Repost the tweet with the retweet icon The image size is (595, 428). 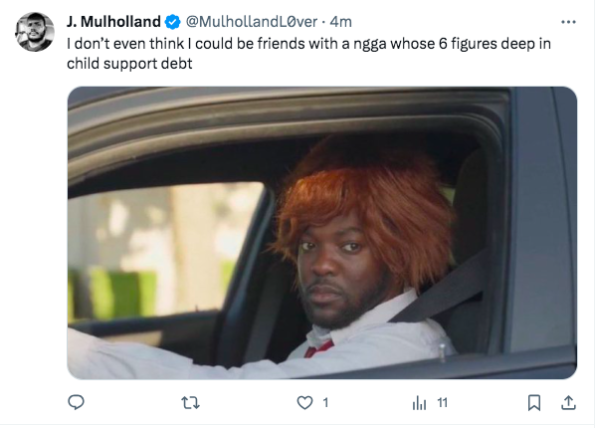coord(190,403)
